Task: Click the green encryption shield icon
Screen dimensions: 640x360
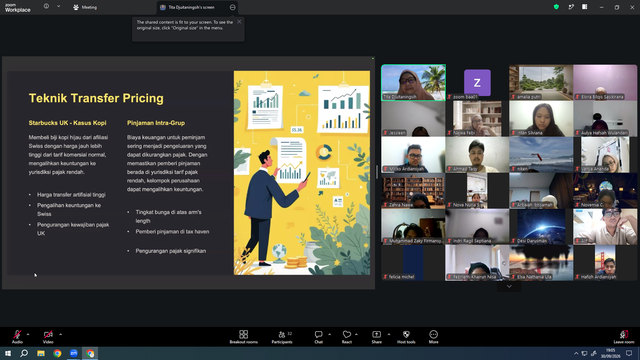Action: coord(556,7)
